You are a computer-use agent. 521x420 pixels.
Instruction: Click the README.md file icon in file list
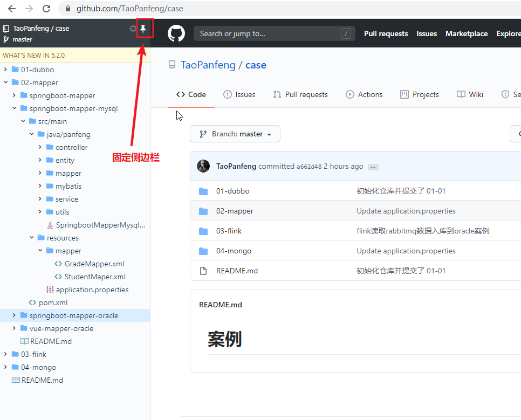203,271
